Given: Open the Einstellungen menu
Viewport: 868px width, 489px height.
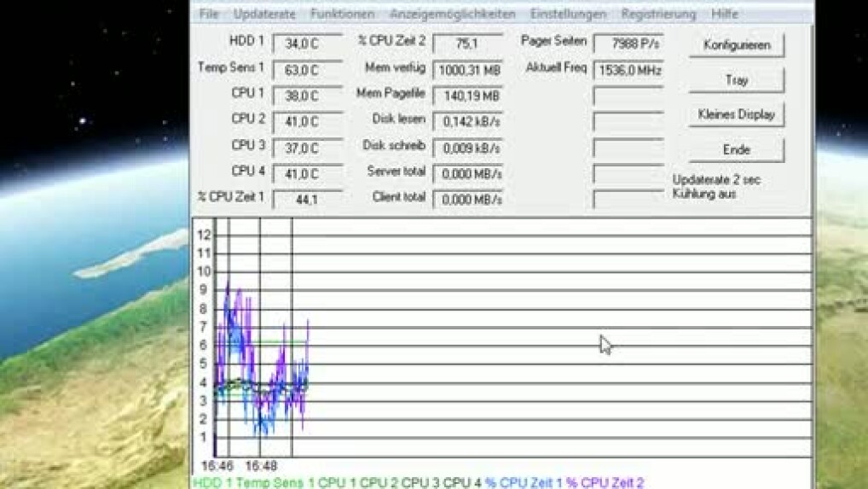Looking at the screenshot, I should point(568,15).
